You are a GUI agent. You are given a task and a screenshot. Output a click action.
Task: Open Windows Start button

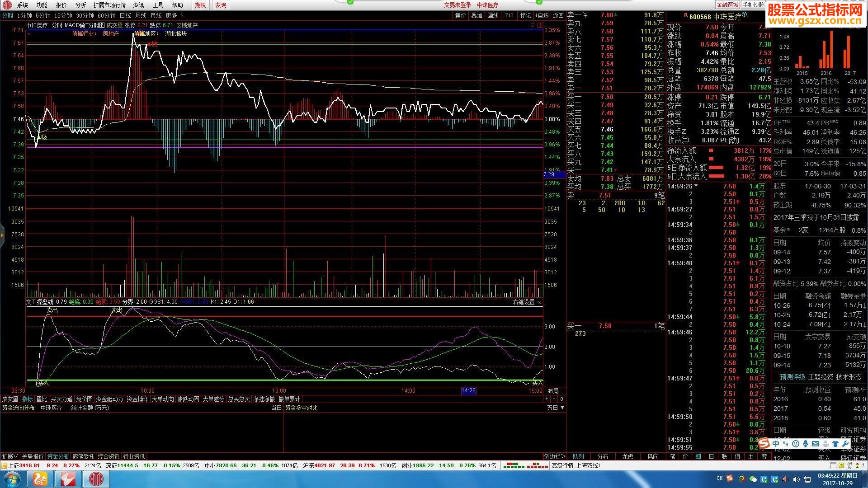click(x=12, y=479)
